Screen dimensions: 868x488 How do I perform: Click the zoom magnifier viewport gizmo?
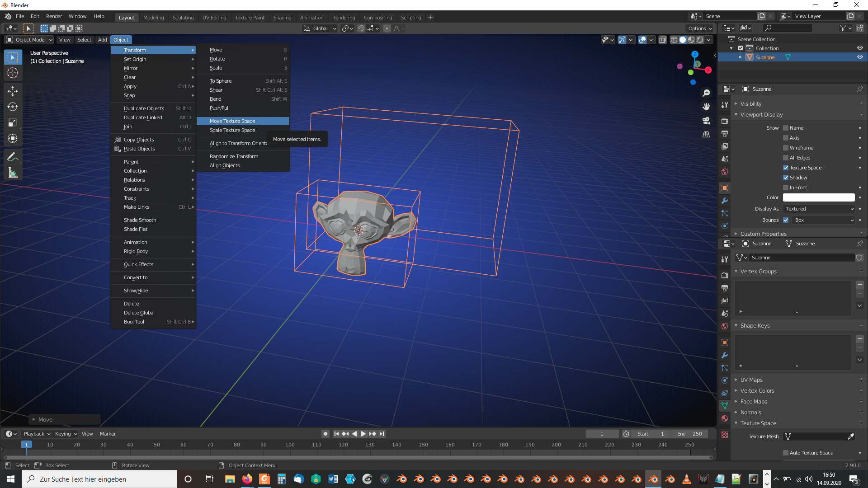click(x=706, y=93)
